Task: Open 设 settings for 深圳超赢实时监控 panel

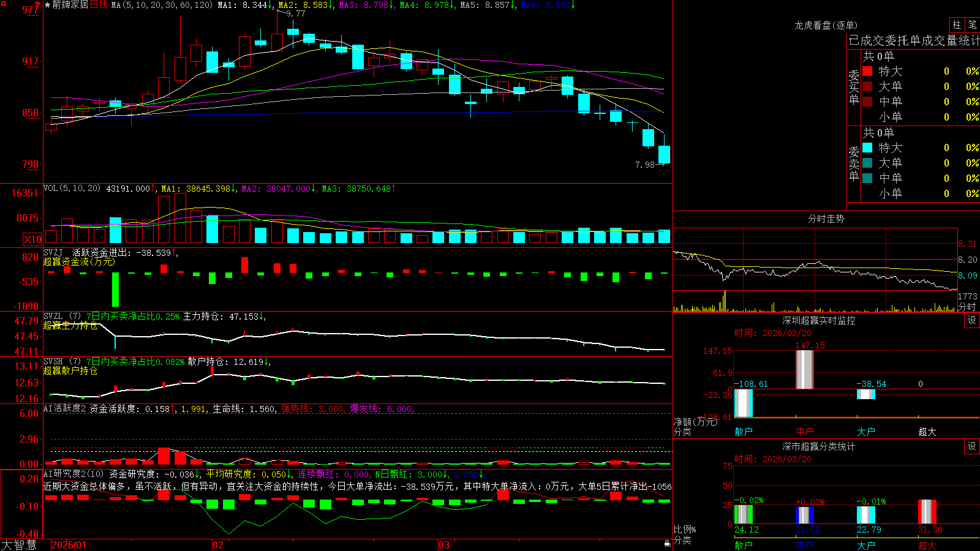Action: [972, 320]
